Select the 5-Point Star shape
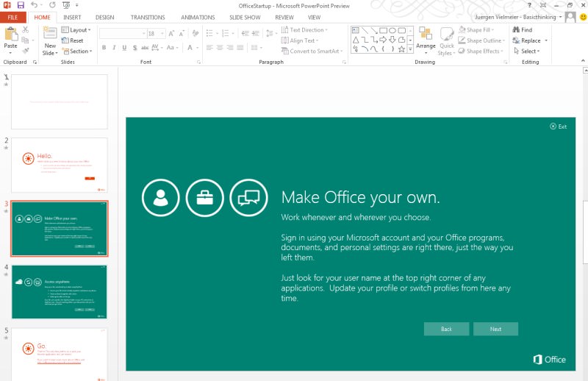Image resolution: width=588 pixels, height=381 pixels. (401, 49)
